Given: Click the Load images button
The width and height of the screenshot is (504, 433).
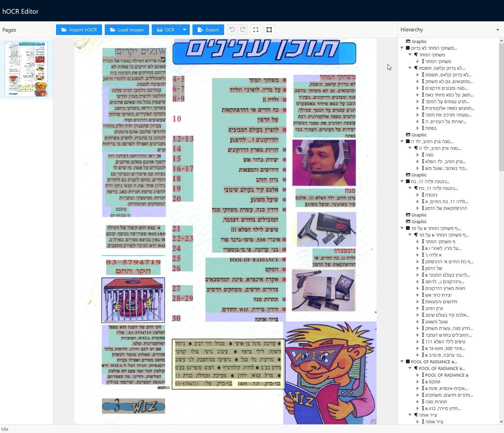Looking at the screenshot, I should (127, 30).
